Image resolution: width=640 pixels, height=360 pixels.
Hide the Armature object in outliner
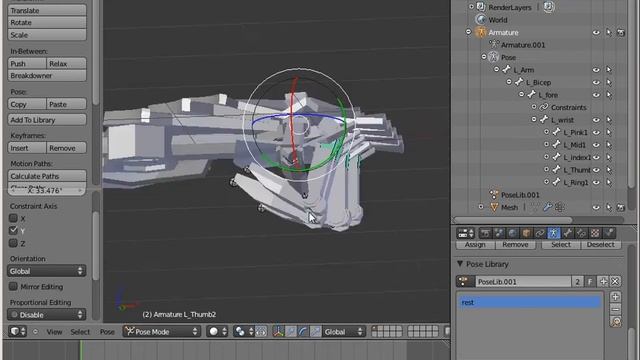point(596,32)
